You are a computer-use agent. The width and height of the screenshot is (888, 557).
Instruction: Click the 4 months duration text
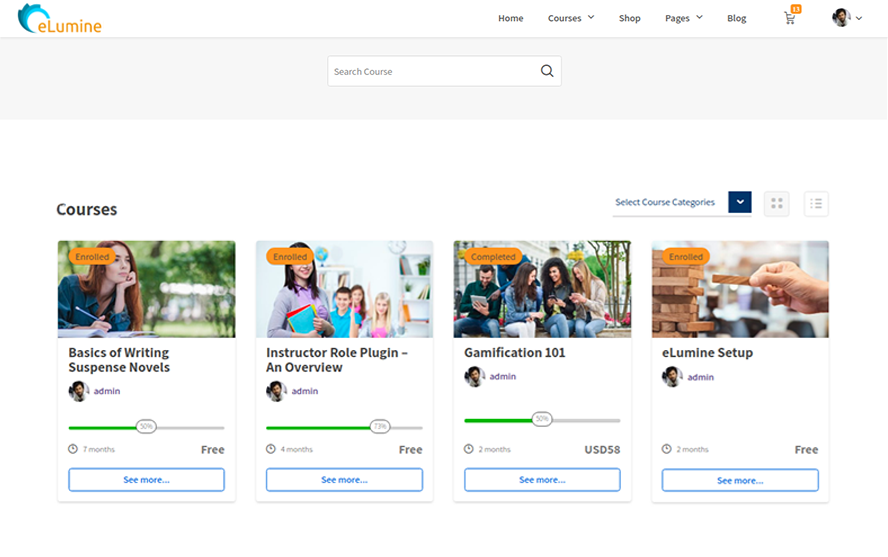[297, 449]
